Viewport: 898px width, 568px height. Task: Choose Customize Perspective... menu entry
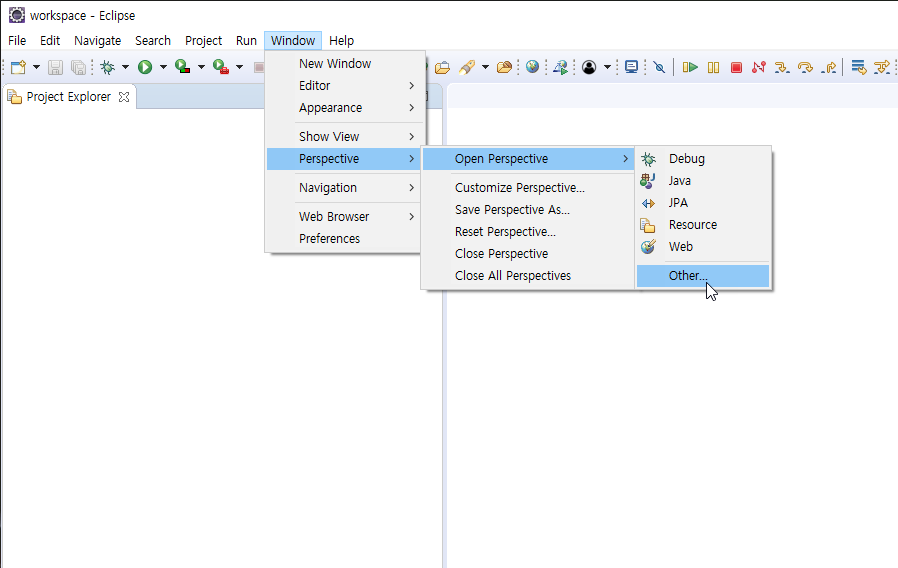tap(528, 187)
